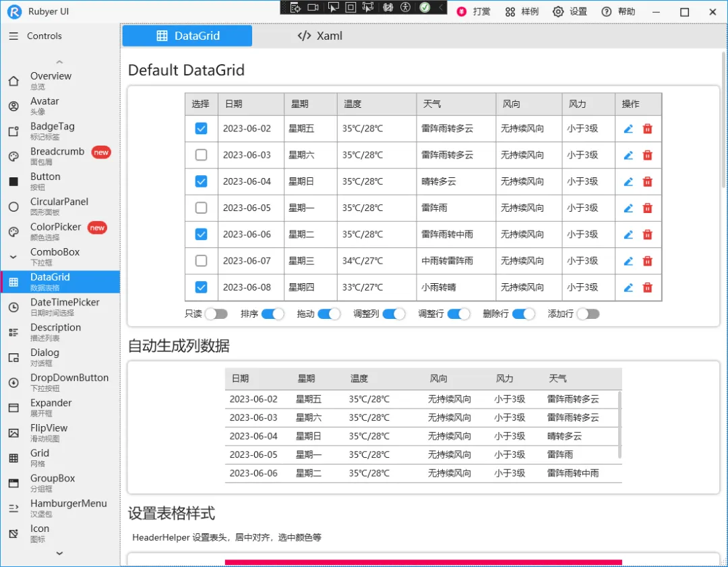Open settings via the 设置 gear icon
728x567 pixels.
pos(558,11)
